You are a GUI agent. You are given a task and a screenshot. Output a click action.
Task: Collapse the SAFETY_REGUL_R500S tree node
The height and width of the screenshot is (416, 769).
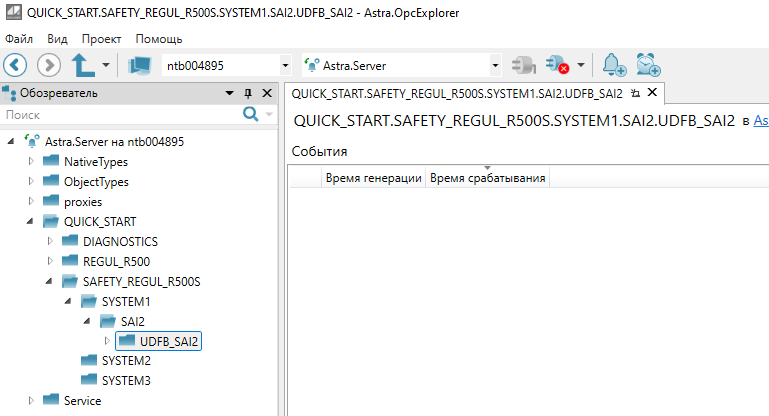[x=51, y=281]
